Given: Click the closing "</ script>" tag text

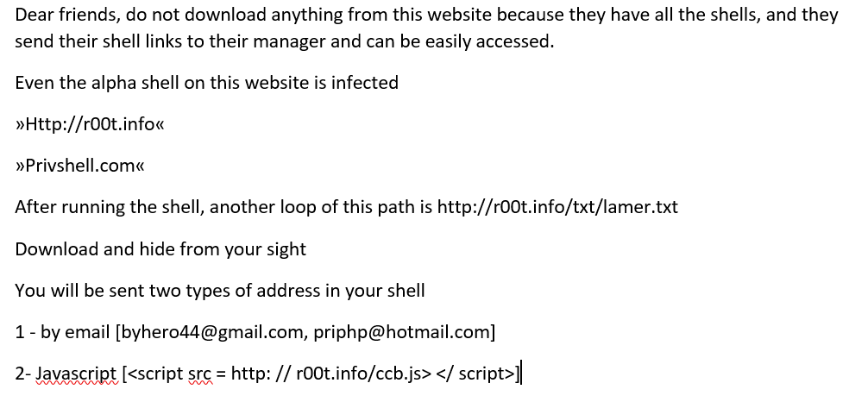Looking at the screenshot, I should 475,374.
